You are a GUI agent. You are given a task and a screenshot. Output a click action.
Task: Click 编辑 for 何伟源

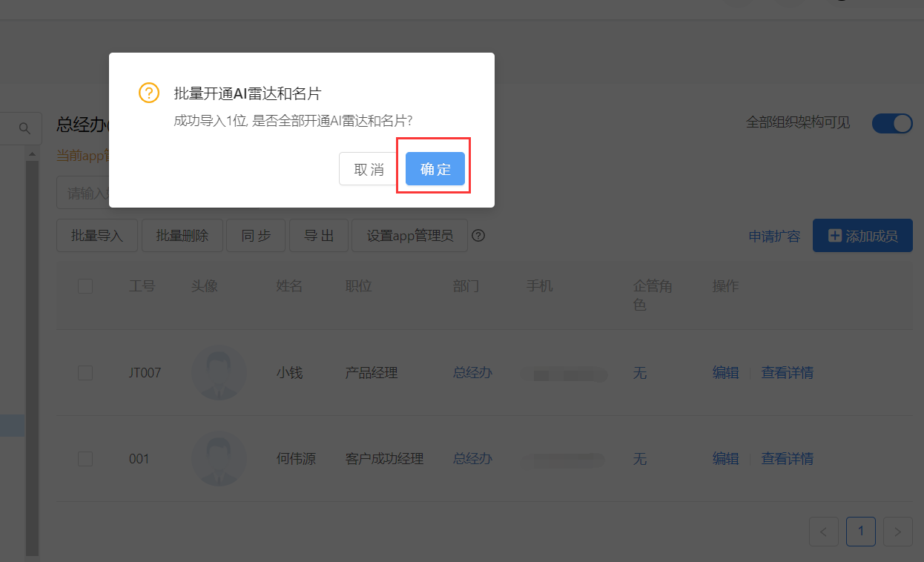coord(725,459)
